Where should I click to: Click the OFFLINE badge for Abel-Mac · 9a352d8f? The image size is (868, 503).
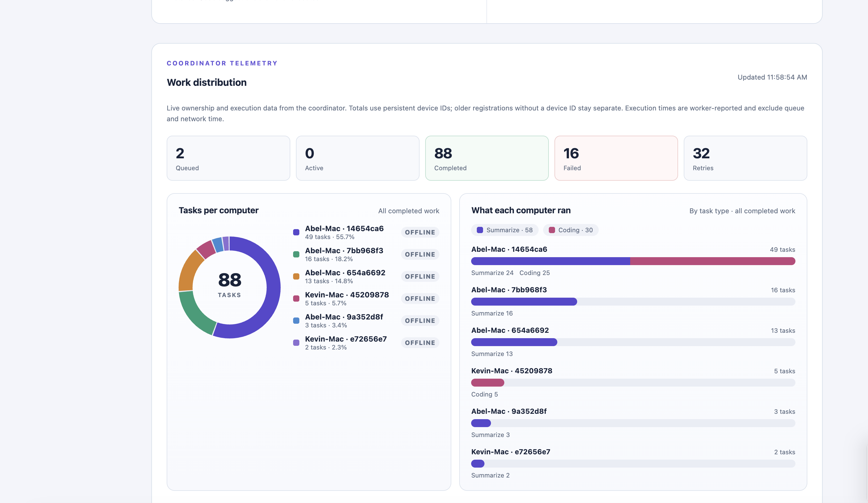pyautogui.click(x=420, y=321)
